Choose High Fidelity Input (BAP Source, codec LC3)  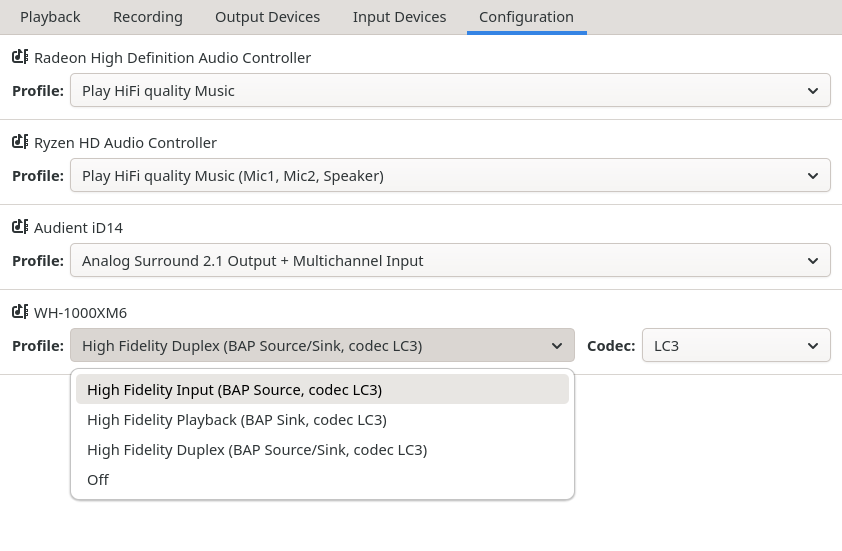point(322,389)
